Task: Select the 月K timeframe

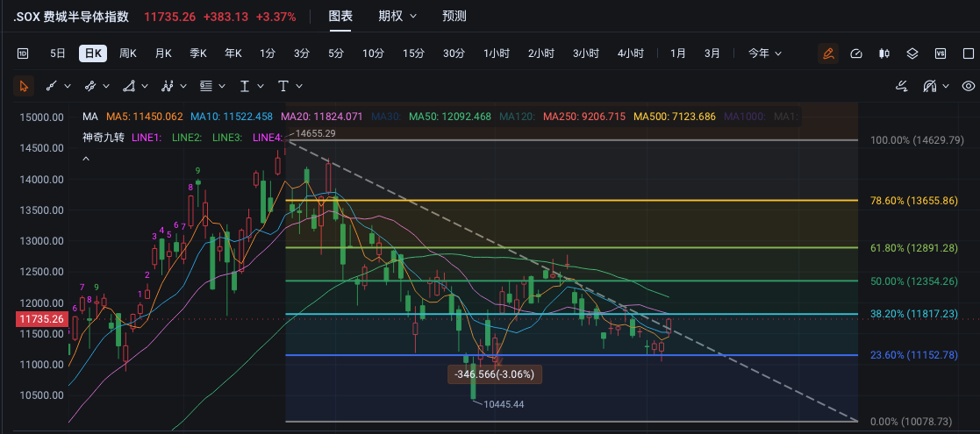Action: 163,53
